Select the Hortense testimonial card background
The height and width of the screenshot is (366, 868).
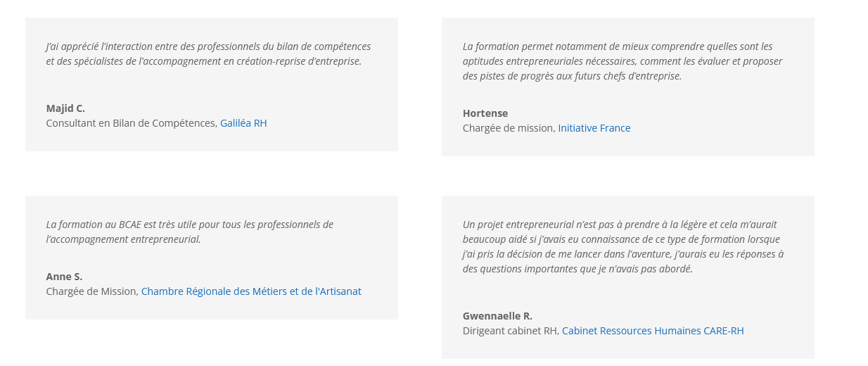tap(628, 87)
